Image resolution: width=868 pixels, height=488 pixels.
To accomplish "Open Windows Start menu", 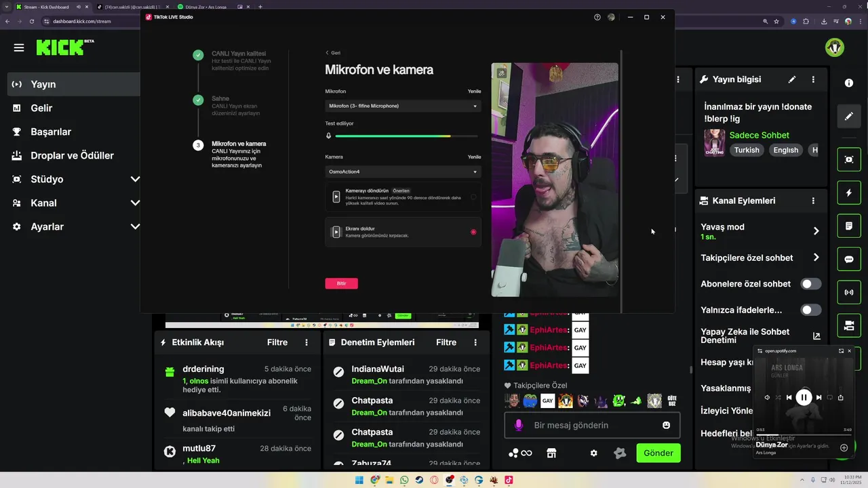I will point(359,480).
